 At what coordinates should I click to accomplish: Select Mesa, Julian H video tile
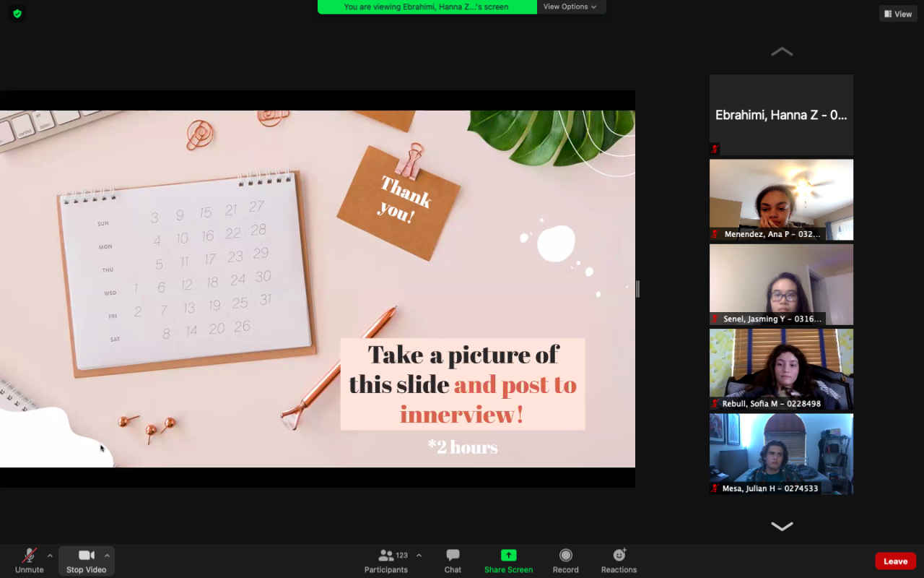781,454
